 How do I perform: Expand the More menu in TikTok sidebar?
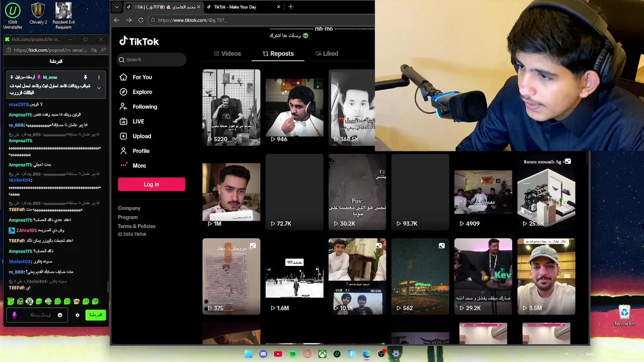(x=133, y=165)
